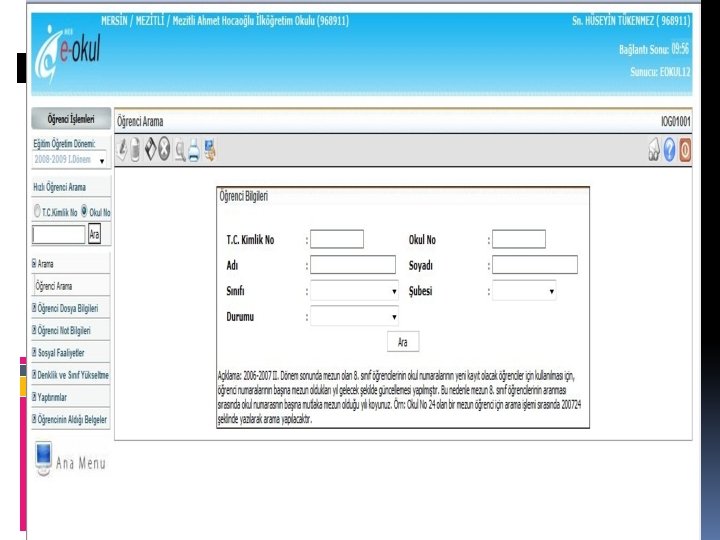
Task: Open Öğrenci Arama menu item in sidebar
Action: [x=54, y=286]
